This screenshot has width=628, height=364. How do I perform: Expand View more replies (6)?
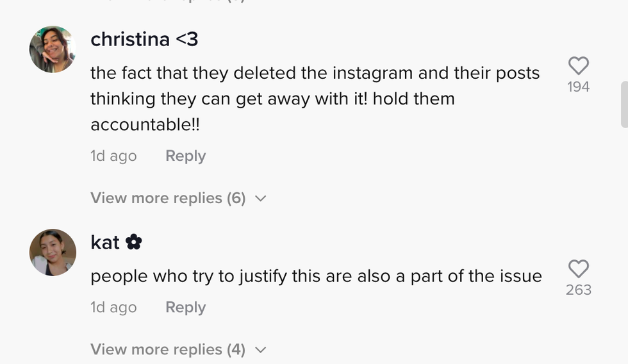coord(168,198)
